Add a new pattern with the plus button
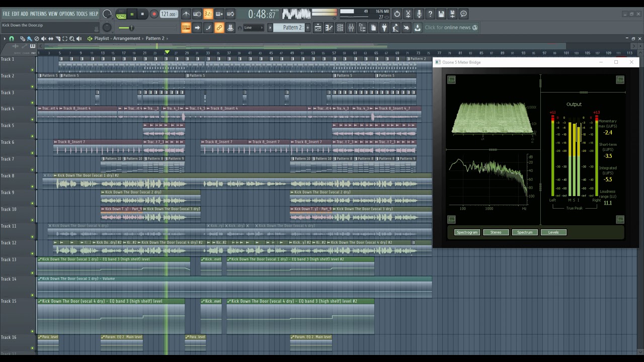The height and width of the screenshot is (362, 644). (x=307, y=28)
